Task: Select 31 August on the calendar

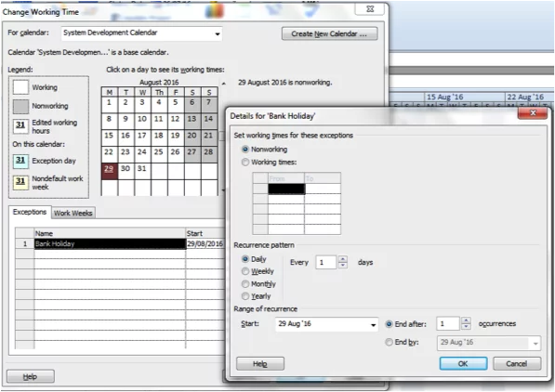Action: 142,171
